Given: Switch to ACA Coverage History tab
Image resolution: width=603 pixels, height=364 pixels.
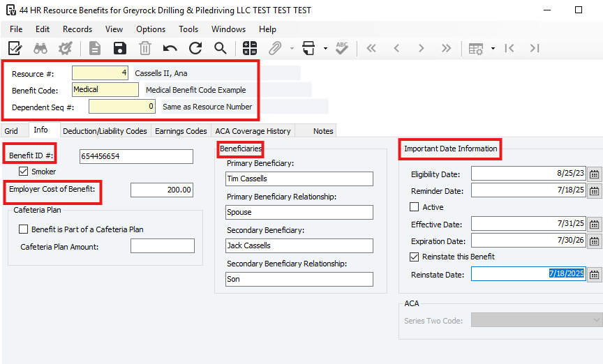Looking at the screenshot, I should pyautogui.click(x=253, y=130).
